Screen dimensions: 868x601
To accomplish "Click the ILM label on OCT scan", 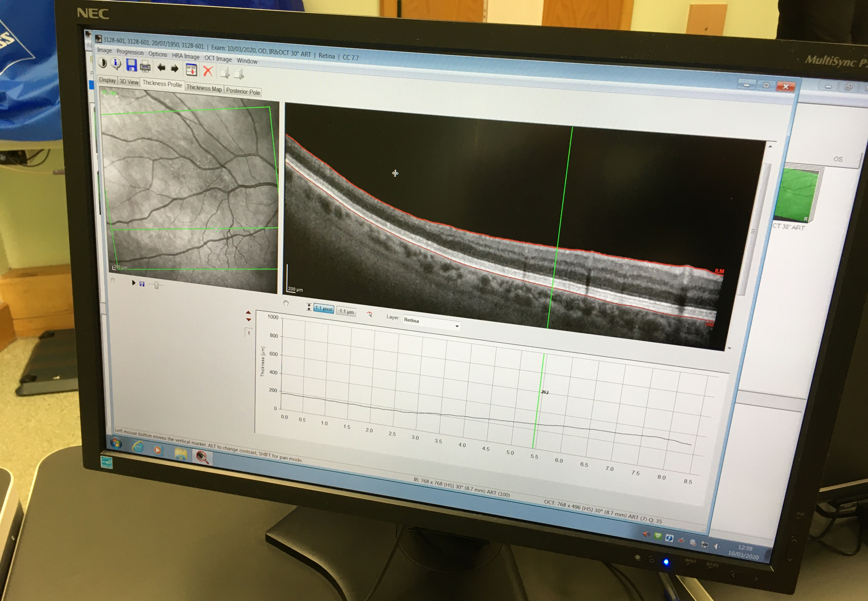I will [719, 271].
